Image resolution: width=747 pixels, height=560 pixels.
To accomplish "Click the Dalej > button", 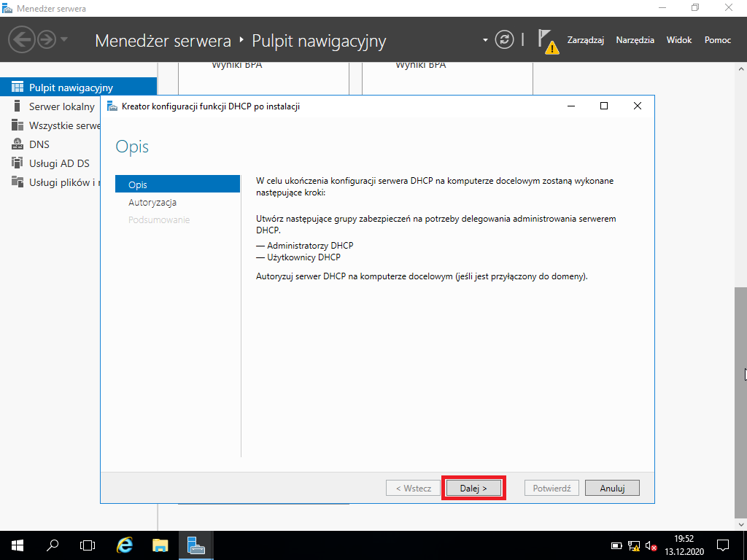I will [473, 488].
